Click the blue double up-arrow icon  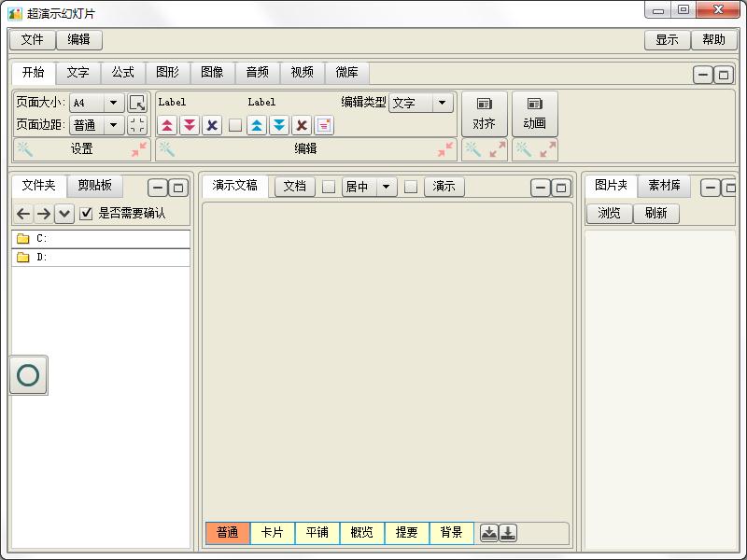pos(257,125)
